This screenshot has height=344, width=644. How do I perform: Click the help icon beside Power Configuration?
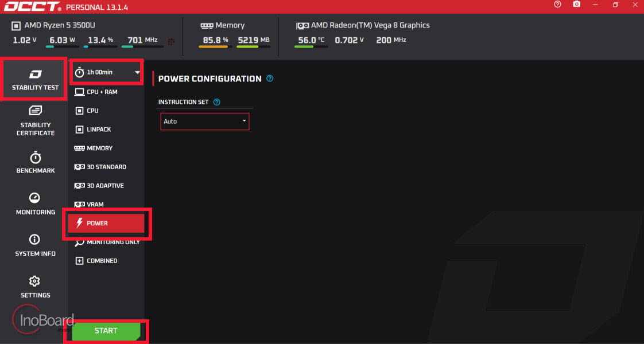coord(270,79)
